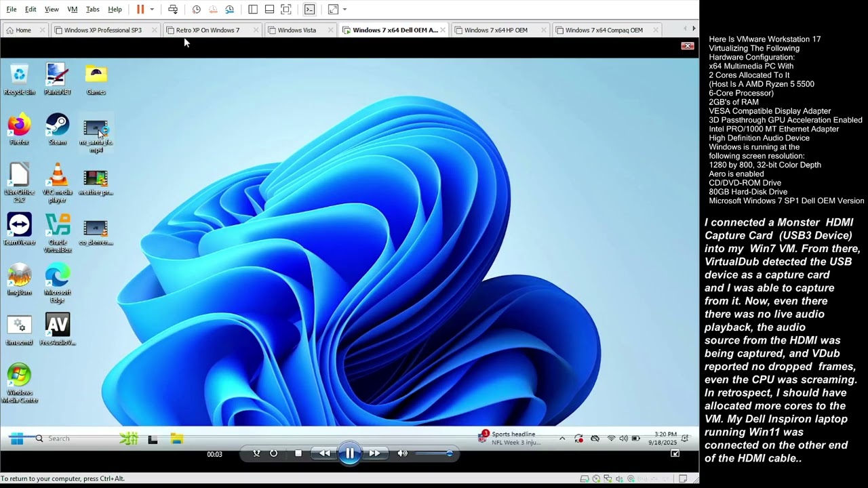
Task: Mute the media player volume
Action: click(x=402, y=453)
